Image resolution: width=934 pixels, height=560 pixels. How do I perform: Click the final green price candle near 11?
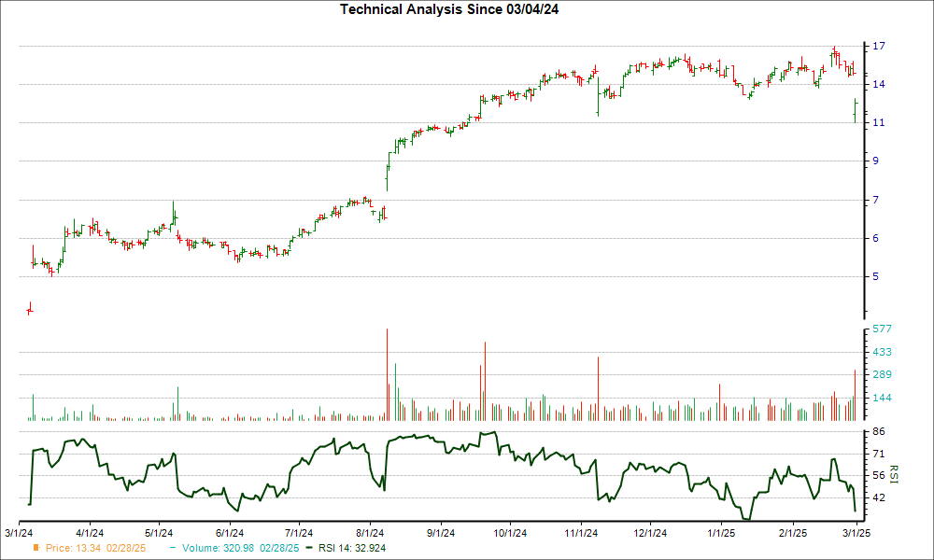click(856, 111)
